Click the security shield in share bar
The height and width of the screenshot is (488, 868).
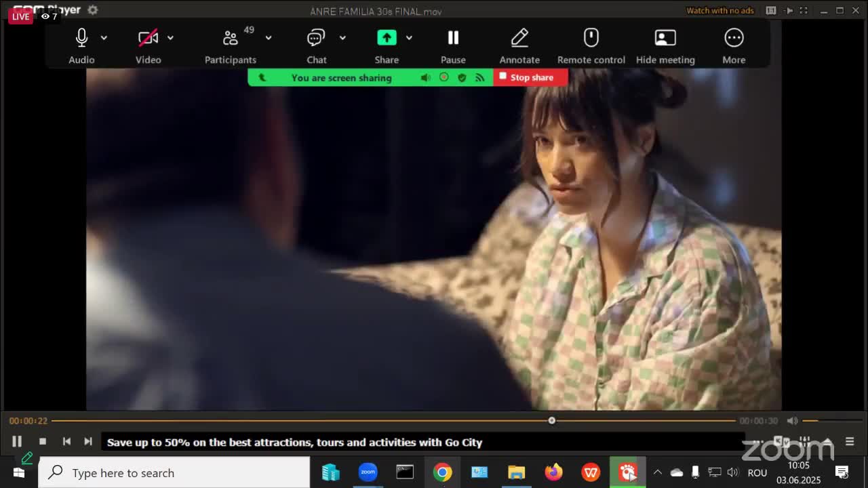(x=462, y=78)
